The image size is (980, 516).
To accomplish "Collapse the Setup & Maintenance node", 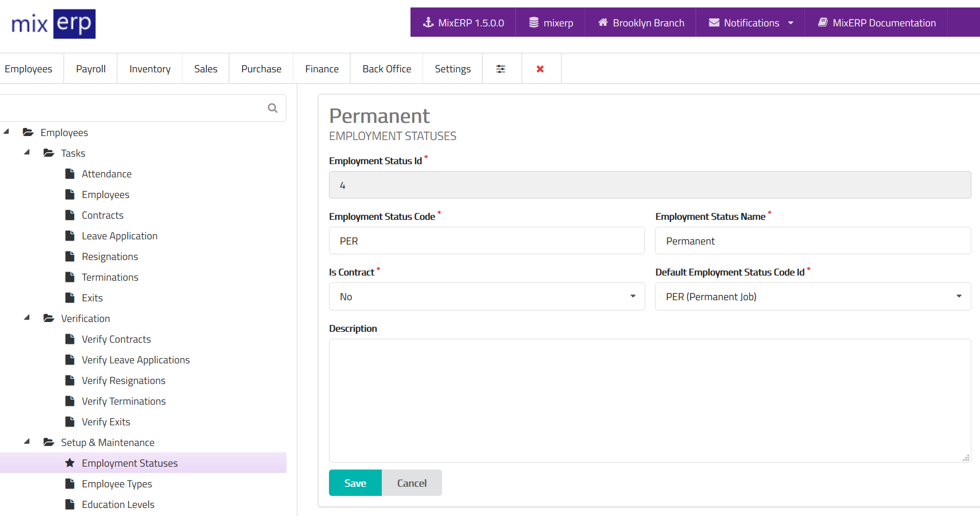I will [x=27, y=442].
